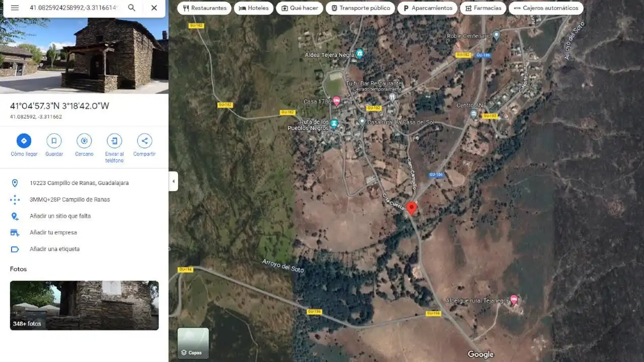644x362 pixels.
Task: Click Enviar al teléfono icon
Action: (114, 141)
